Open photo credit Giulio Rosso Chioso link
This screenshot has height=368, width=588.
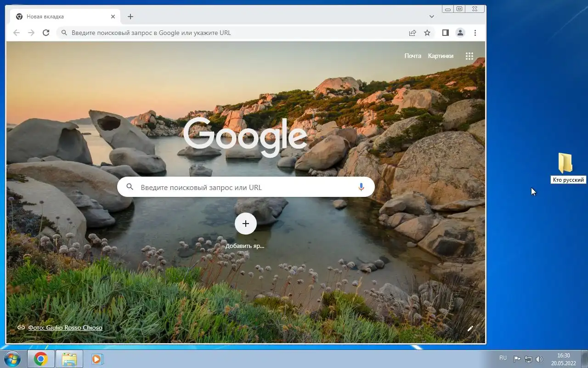65,328
